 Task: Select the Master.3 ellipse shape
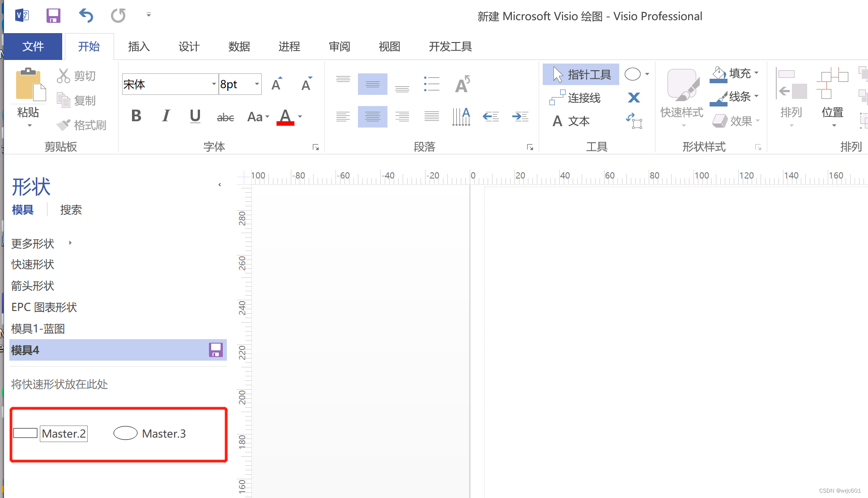(125, 433)
